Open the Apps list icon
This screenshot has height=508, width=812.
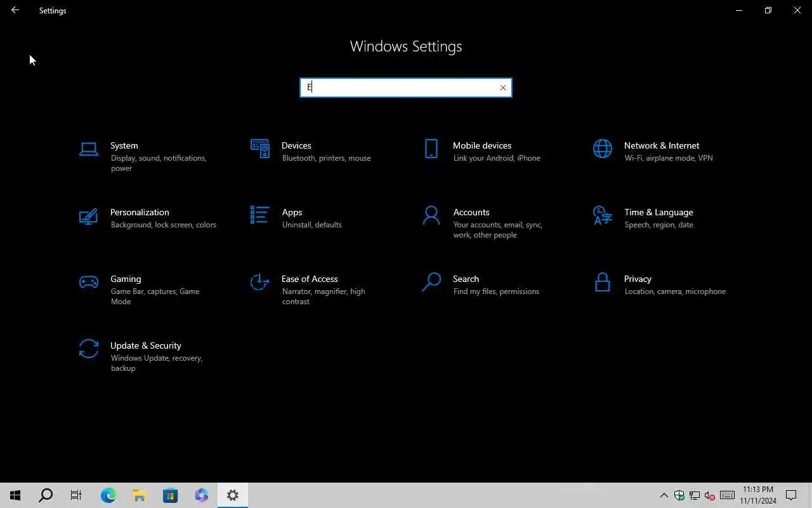(260, 215)
